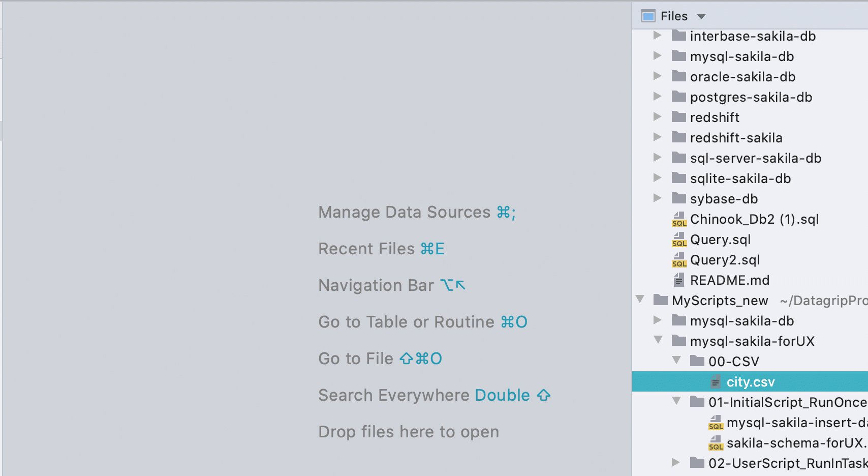Image resolution: width=868 pixels, height=476 pixels.
Task: Select the sakila-schema-forUX file name
Action: pos(796,443)
